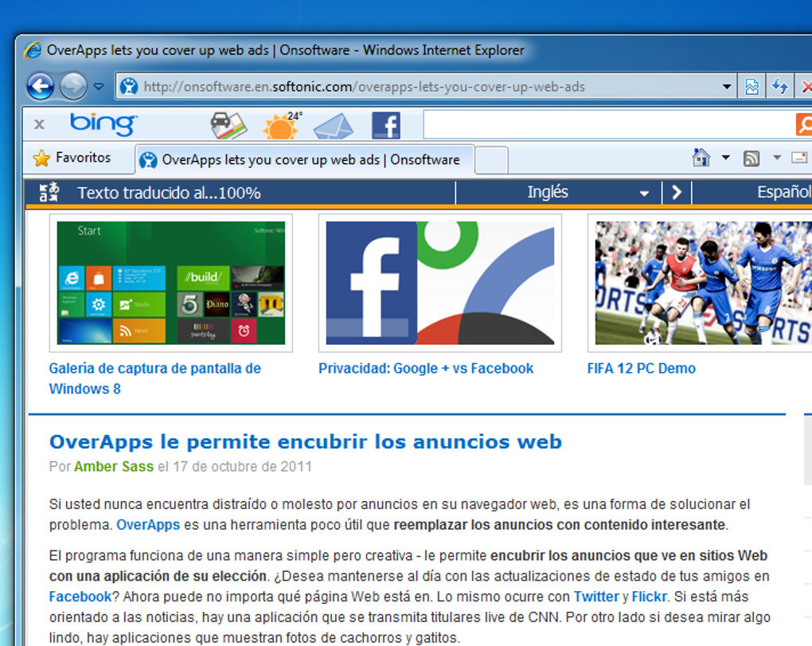Open the OverApps link in the first paragraph
Image resolution: width=812 pixels, height=646 pixels.
148,525
